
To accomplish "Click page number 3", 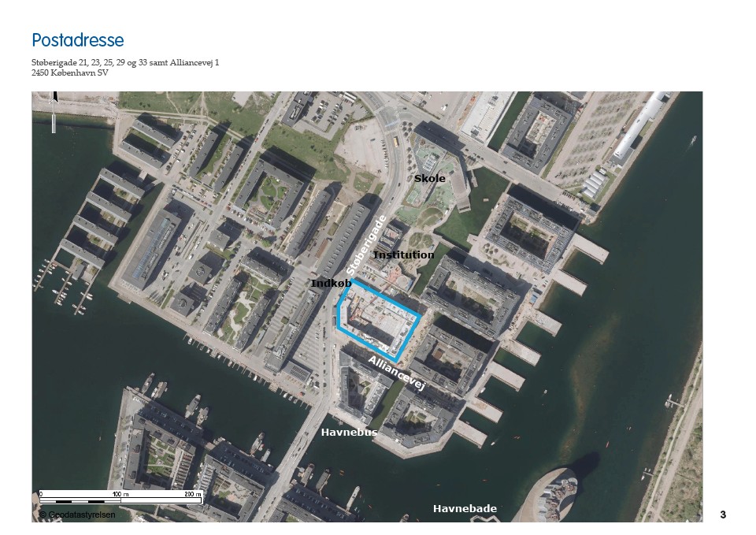I will 723,515.
